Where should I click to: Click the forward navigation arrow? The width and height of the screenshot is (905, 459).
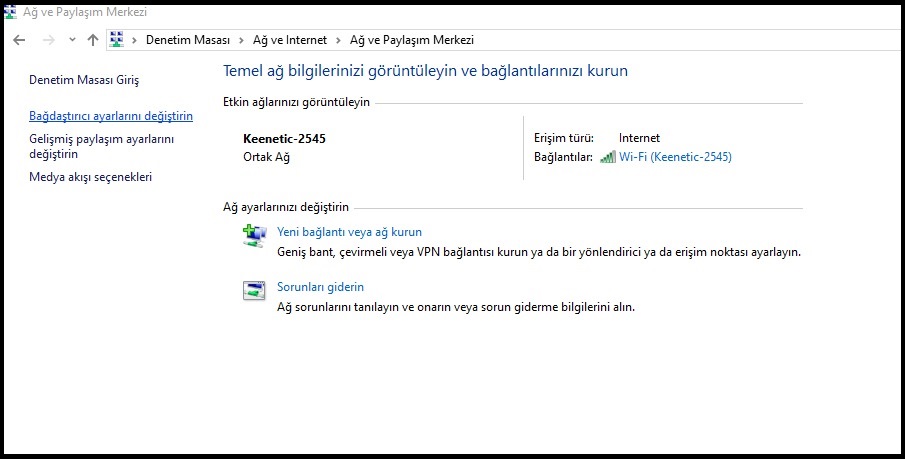click(x=47, y=40)
